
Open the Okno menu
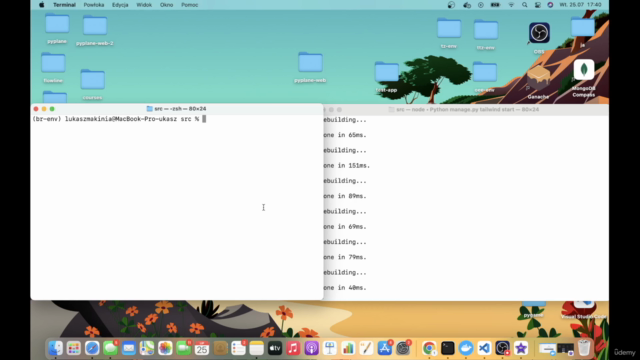click(x=166, y=5)
